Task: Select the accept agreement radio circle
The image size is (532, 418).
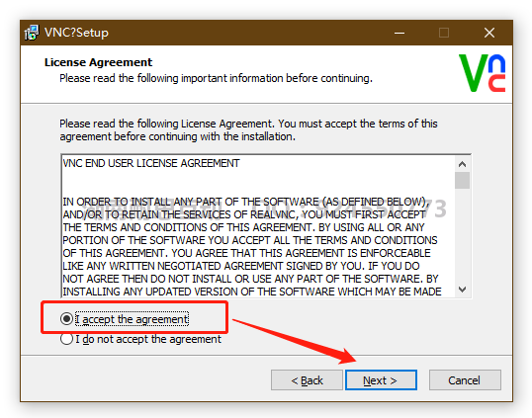Action: [66, 318]
